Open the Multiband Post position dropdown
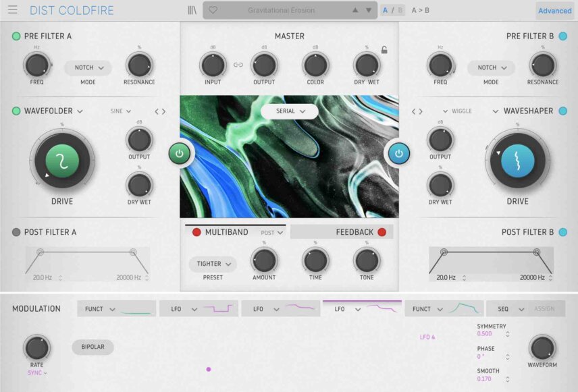Image resolution: width=578 pixels, height=392 pixels. (x=271, y=233)
